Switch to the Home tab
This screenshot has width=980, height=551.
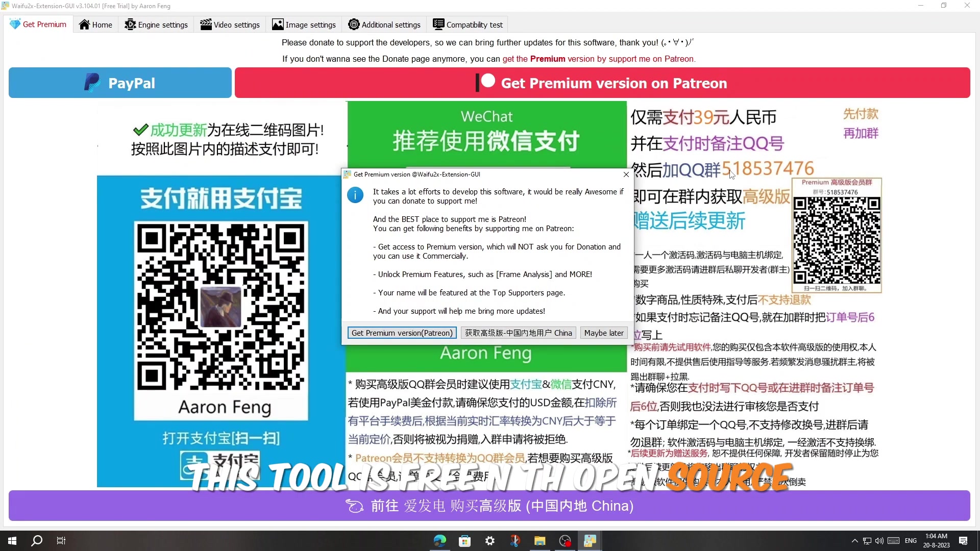click(95, 24)
